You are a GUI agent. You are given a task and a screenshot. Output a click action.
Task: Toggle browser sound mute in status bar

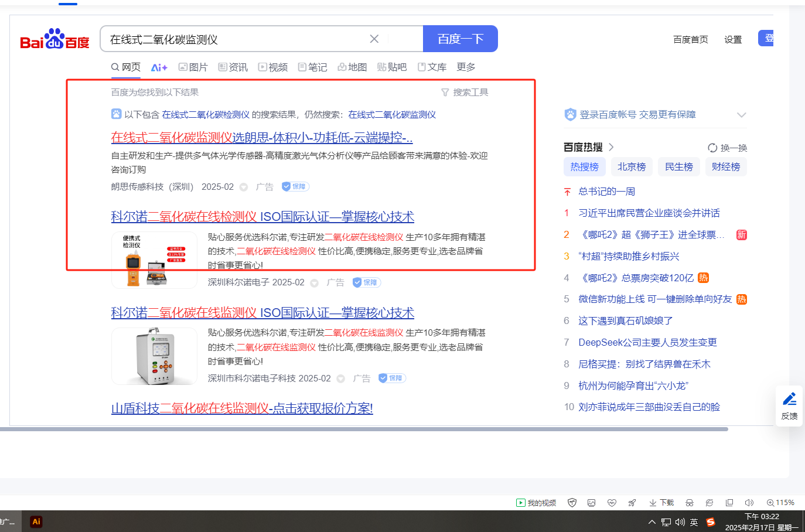click(x=749, y=503)
